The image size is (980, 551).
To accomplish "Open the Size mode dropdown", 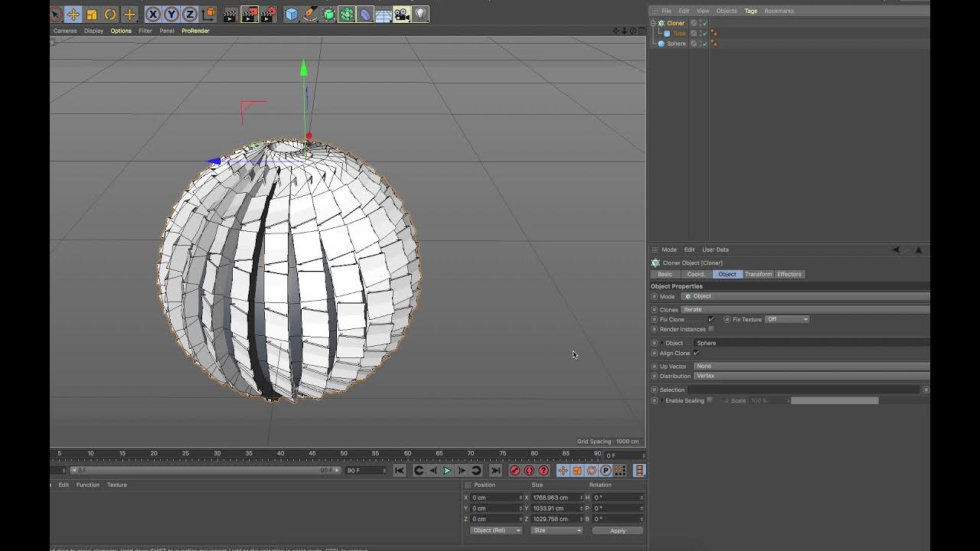I will click(557, 530).
